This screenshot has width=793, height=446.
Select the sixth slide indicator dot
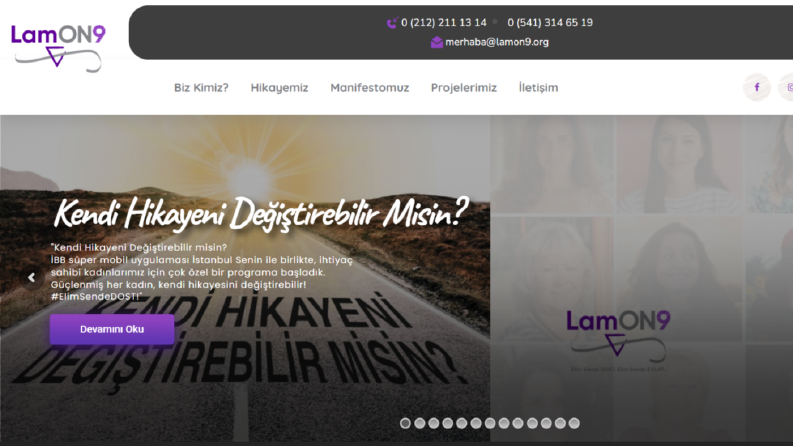[x=475, y=423]
